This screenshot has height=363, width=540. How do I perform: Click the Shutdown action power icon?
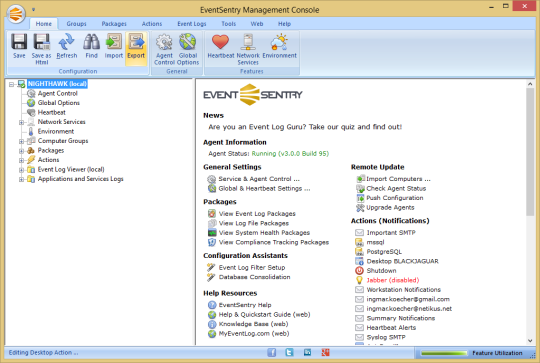click(x=359, y=271)
